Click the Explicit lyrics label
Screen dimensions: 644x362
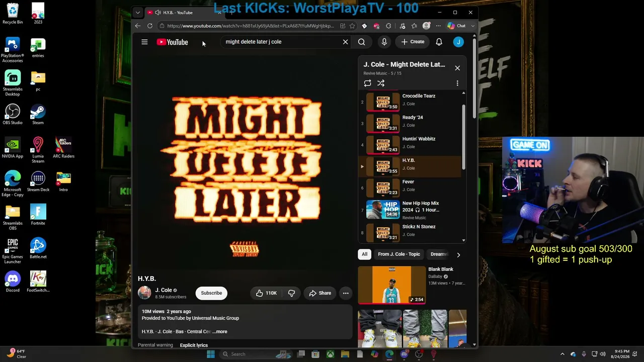pos(194,345)
